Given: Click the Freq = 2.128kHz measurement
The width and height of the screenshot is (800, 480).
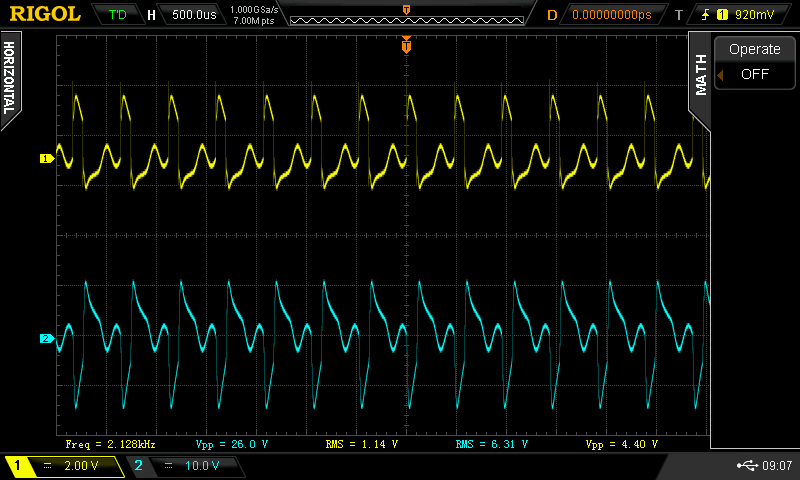Looking at the screenshot, I should [110, 444].
